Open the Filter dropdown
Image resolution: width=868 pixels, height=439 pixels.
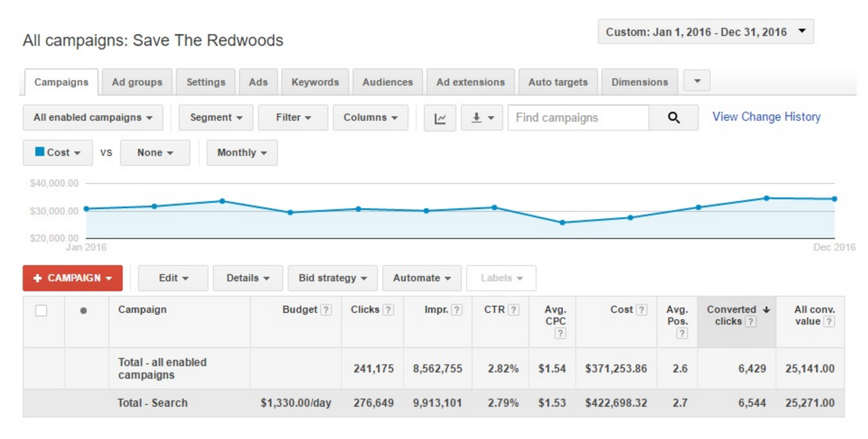(x=293, y=118)
